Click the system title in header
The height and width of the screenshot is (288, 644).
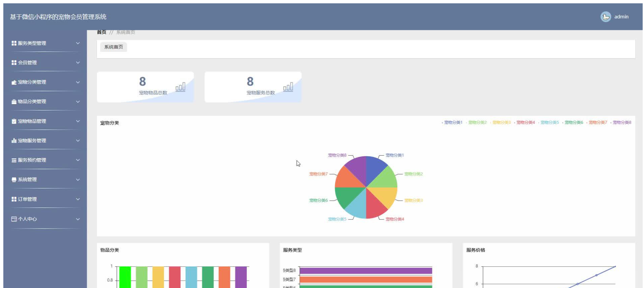click(x=58, y=17)
